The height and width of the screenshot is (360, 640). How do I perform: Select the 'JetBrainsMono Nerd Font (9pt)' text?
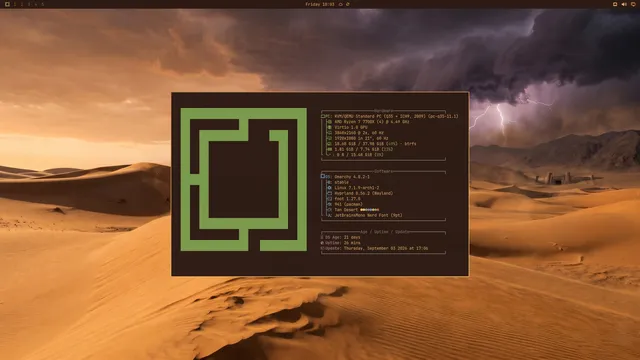pyautogui.click(x=369, y=215)
